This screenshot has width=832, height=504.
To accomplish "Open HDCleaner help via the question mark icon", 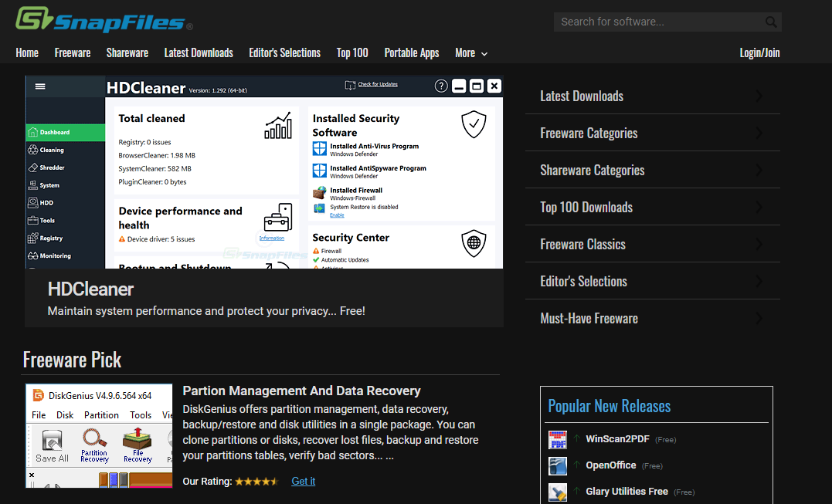I will [440, 86].
